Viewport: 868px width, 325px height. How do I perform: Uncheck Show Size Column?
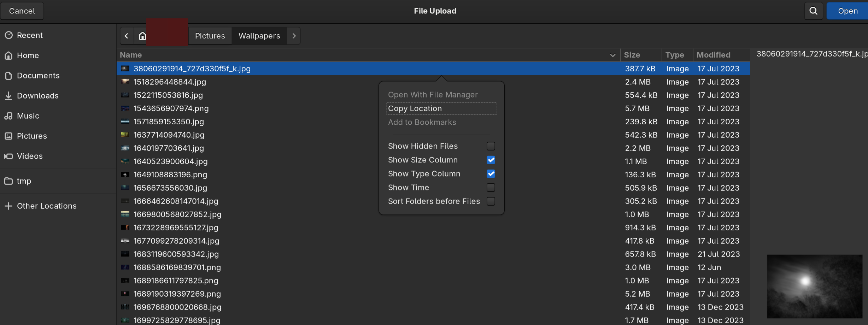[491, 160]
